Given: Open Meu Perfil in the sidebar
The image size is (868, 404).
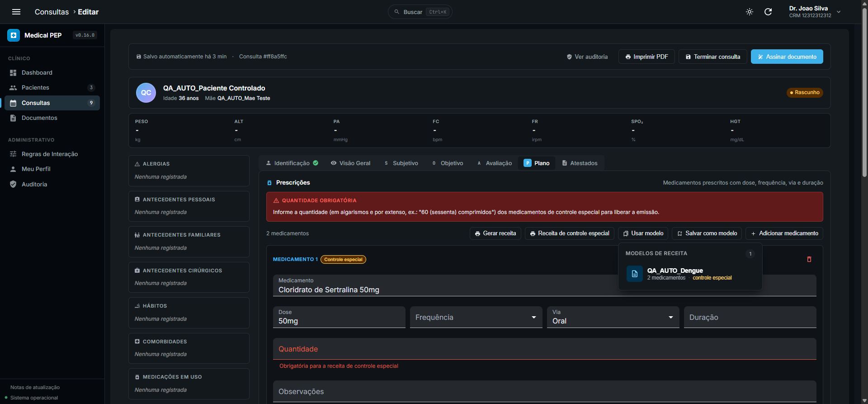Looking at the screenshot, I should tap(52, 169).
